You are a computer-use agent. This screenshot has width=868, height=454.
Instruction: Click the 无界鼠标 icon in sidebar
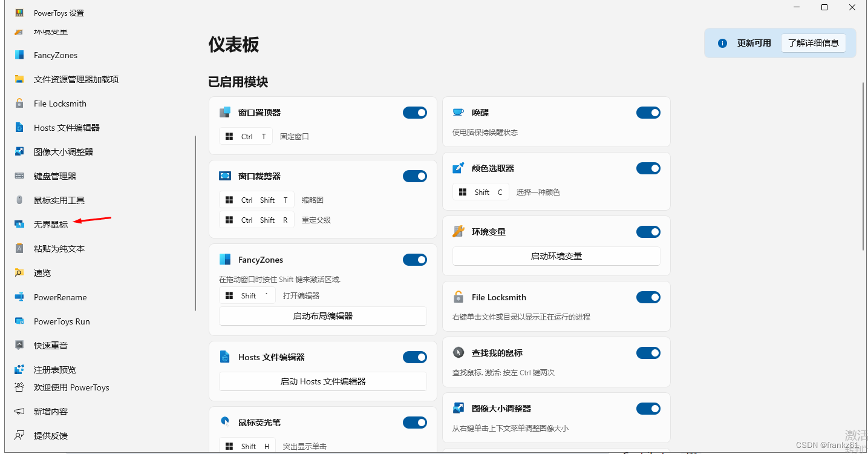[x=19, y=225]
